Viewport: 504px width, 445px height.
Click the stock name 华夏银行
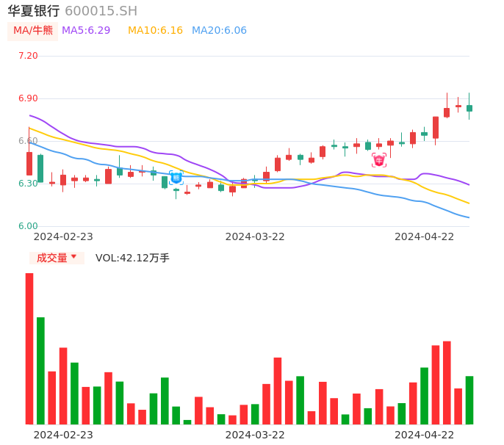click(x=34, y=11)
